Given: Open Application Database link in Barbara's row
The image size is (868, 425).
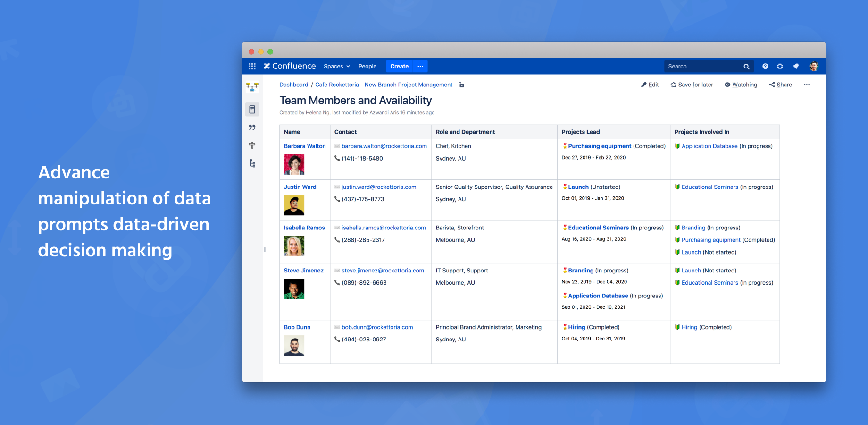Looking at the screenshot, I should [709, 146].
